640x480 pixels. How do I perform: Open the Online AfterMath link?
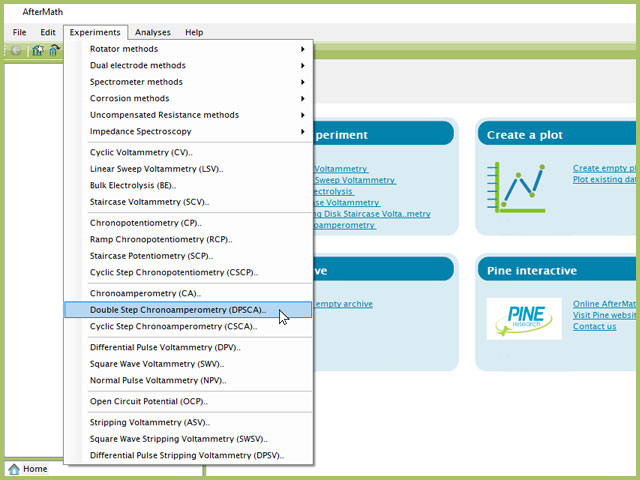tap(604, 304)
